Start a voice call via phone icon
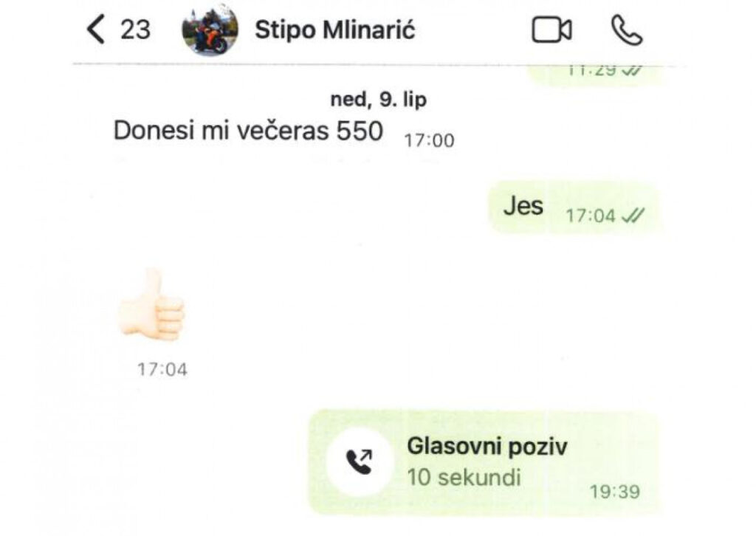This screenshot has width=756, height=536. [x=627, y=30]
